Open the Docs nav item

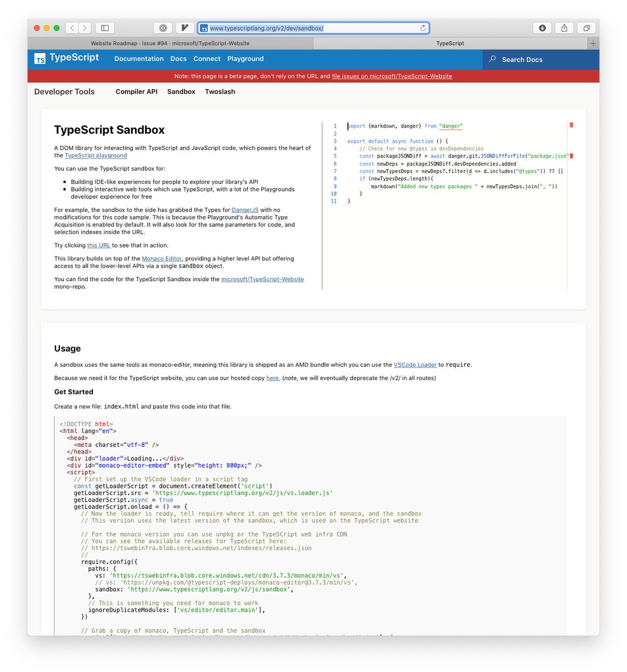pyautogui.click(x=179, y=59)
